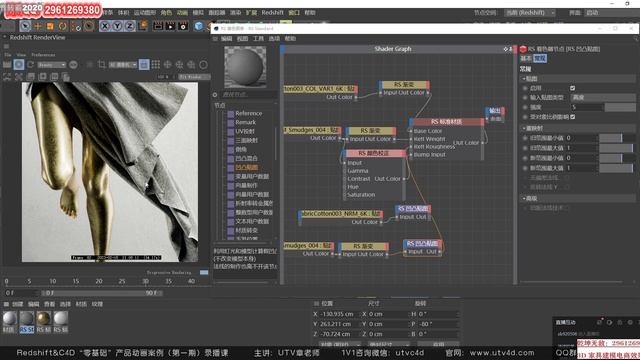The image size is (640, 360).
Task: Select the Scale tool in top toolbar
Action: [x=50, y=26]
